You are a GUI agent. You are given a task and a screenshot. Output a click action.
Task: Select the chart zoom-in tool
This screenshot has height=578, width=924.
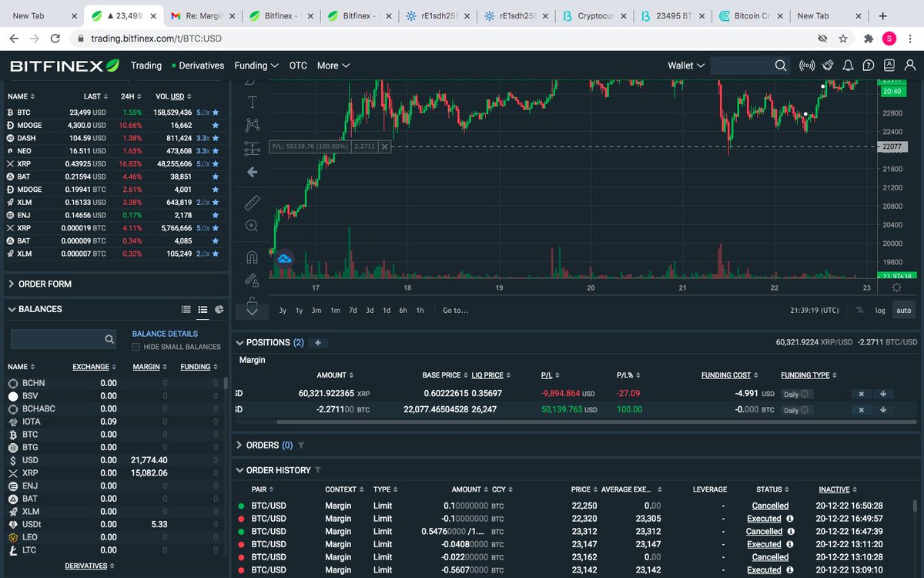click(252, 226)
